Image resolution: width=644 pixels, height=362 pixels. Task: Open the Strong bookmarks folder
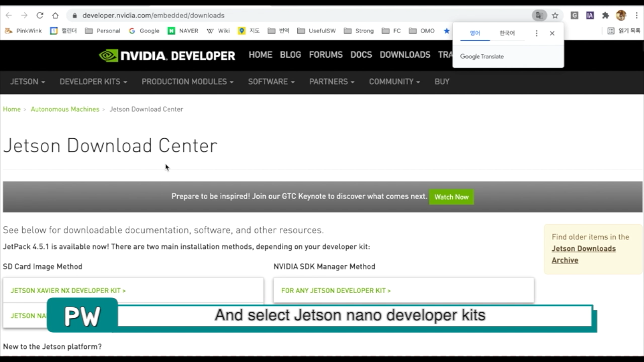[x=359, y=31]
